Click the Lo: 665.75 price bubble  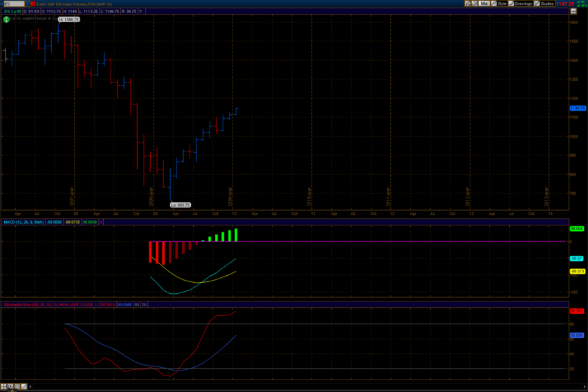180,205
